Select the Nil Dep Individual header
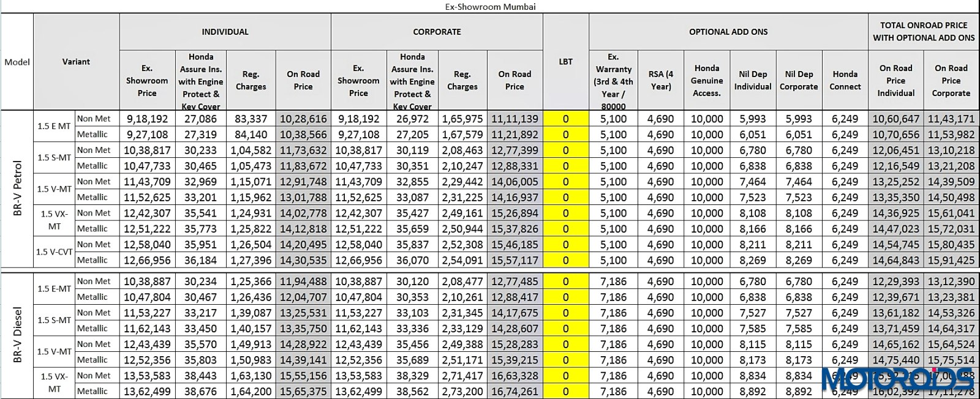Image resolution: width=980 pixels, height=399 pixels. tap(753, 80)
